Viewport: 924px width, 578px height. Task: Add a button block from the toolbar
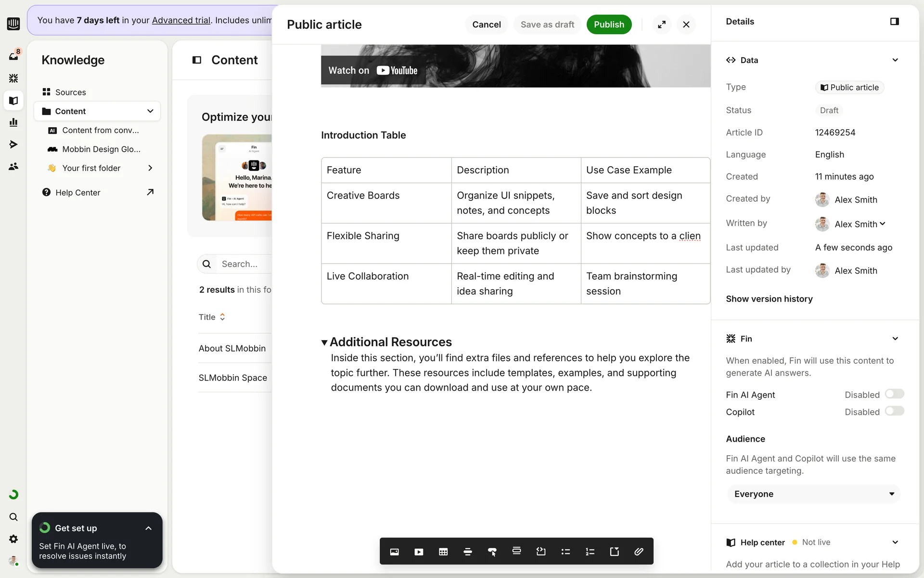coord(492,552)
